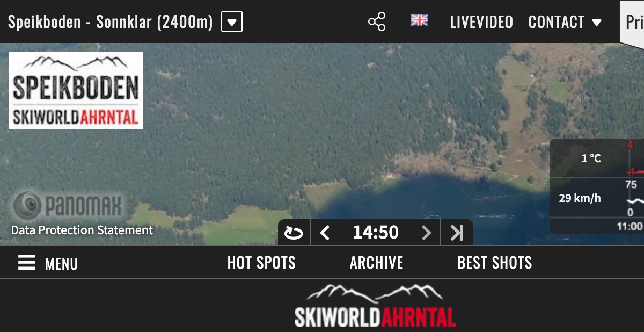This screenshot has height=332, width=644.
Task: Open the camera selection dropdown beside Sonnklar title
Action: coord(232,21)
